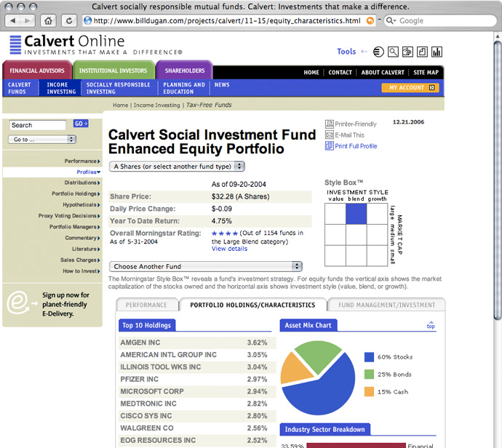This screenshot has height=448, width=502.
Task: Open the Income Investing menu
Action: click(x=61, y=88)
